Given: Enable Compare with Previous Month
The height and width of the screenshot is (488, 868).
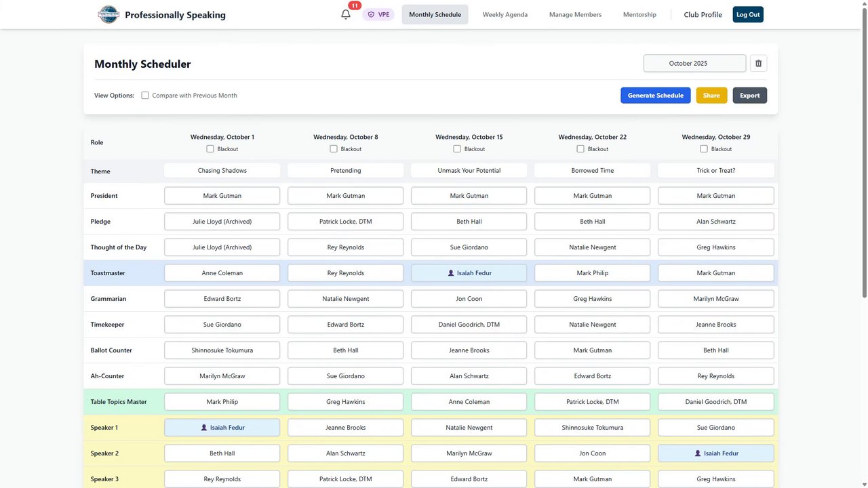Looking at the screenshot, I should pyautogui.click(x=145, y=96).
